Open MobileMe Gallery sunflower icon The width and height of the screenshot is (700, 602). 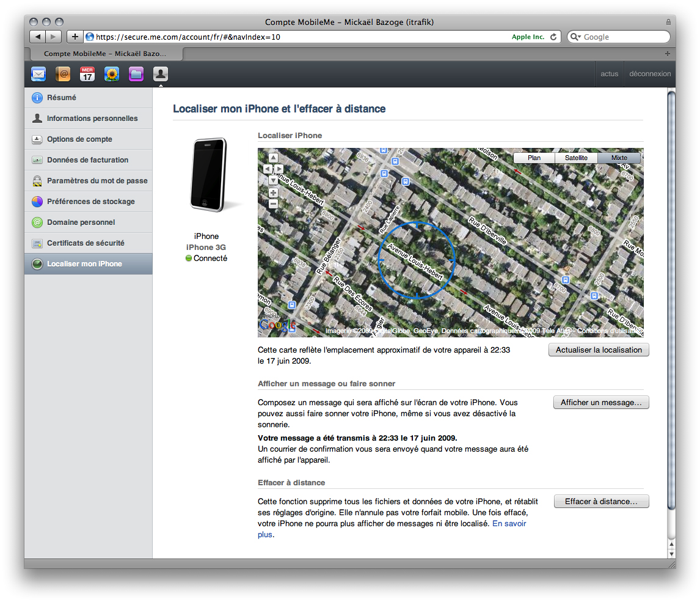(x=112, y=74)
